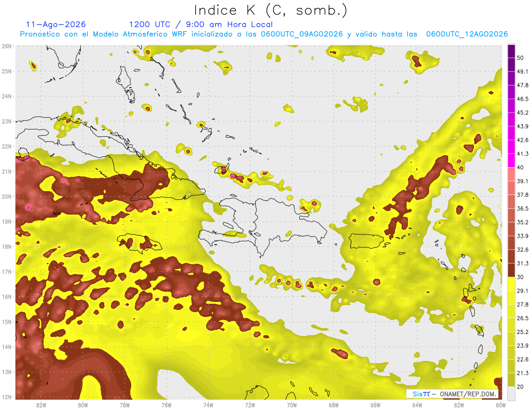Click the "32.6" color scale label
The height and width of the screenshot is (411, 532).
click(523, 250)
